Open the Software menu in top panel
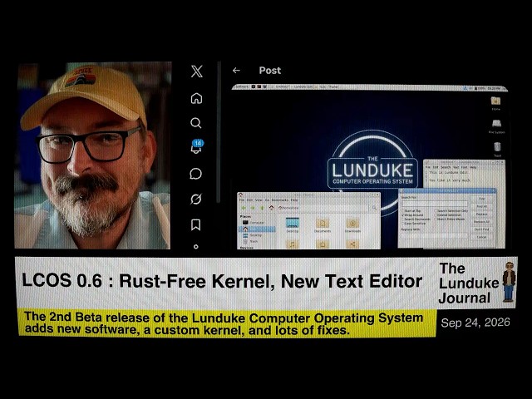532x399 pixels. [x=242, y=86]
